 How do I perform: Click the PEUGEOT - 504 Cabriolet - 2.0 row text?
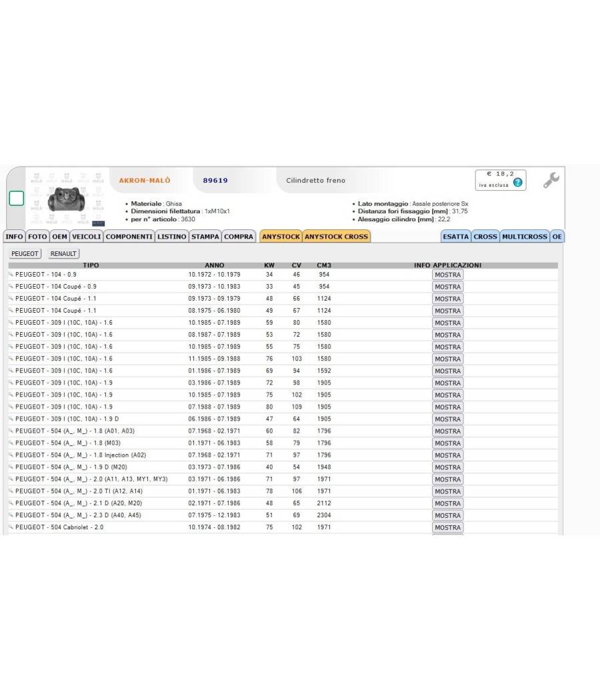click(59, 527)
